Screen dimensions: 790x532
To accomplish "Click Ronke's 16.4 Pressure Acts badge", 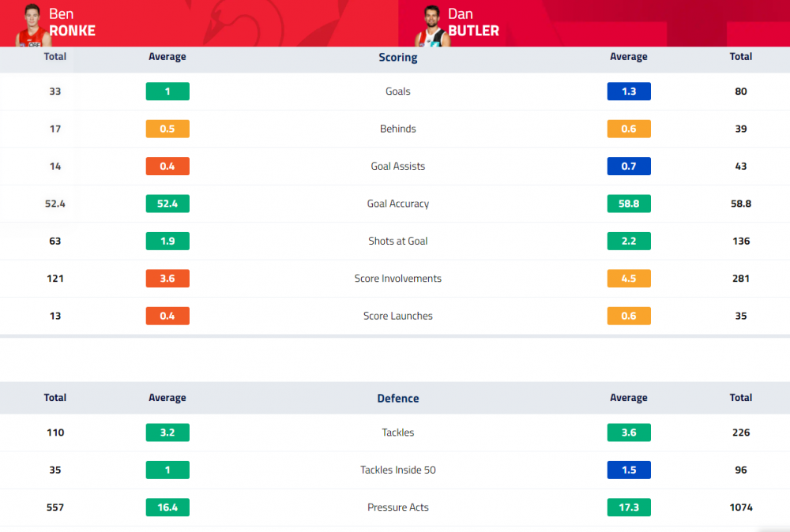I will point(167,508).
